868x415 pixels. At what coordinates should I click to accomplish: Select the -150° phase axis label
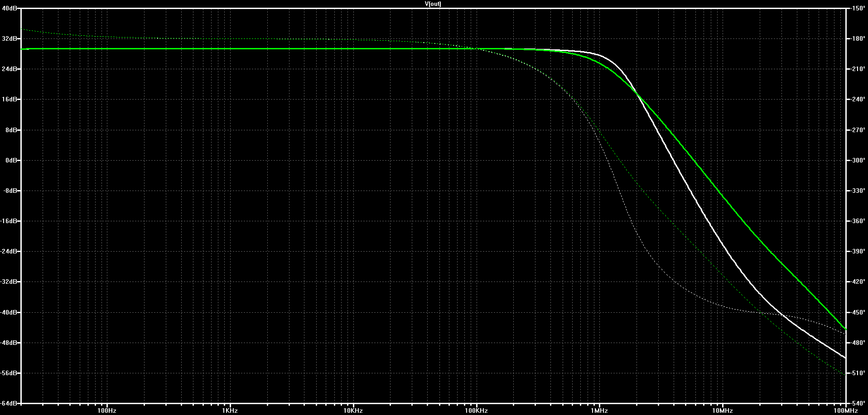858,8
